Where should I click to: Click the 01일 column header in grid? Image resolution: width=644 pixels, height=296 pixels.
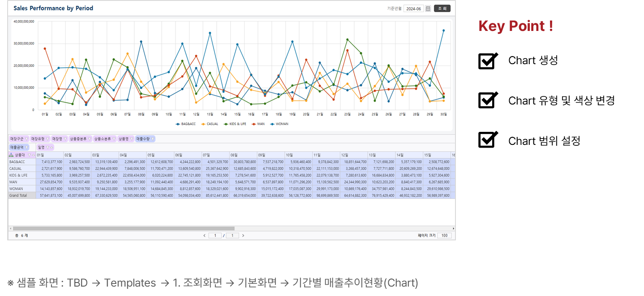coord(50,155)
